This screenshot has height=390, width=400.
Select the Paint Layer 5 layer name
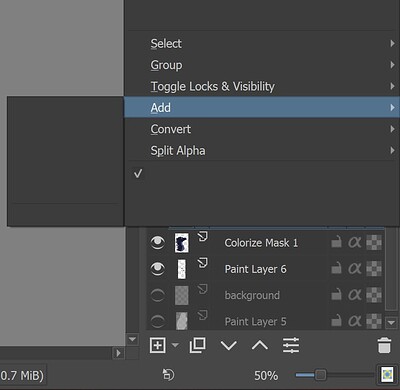255,322
